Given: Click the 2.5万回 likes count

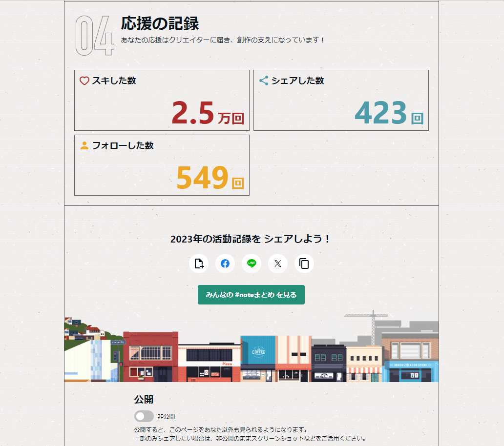Looking at the screenshot, I should coord(208,113).
